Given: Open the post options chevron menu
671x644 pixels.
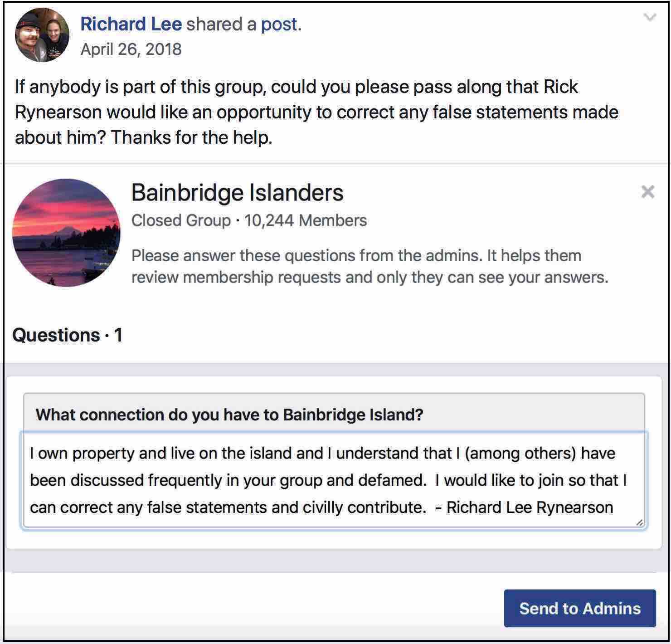Looking at the screenshot, I should (650, 18).
